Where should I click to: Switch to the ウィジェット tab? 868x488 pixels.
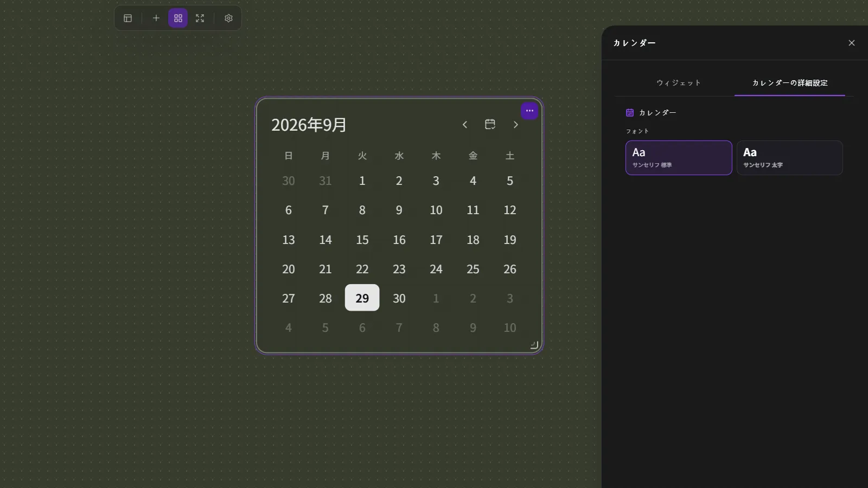point(679,83)
